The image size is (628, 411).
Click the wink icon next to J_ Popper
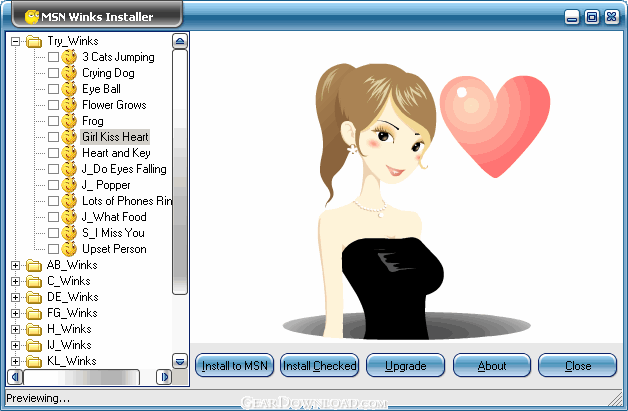pyautogui.click(x=69, y=185)
